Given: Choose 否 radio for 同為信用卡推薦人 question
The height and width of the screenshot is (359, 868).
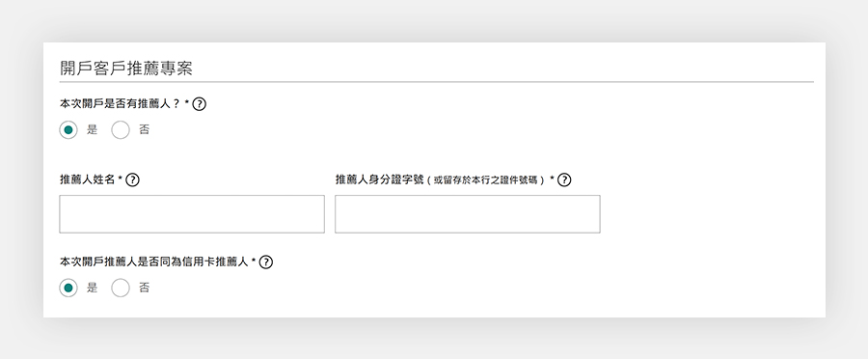Looking at the screenshot, I should pyautogui.click(x=121, y=289).
